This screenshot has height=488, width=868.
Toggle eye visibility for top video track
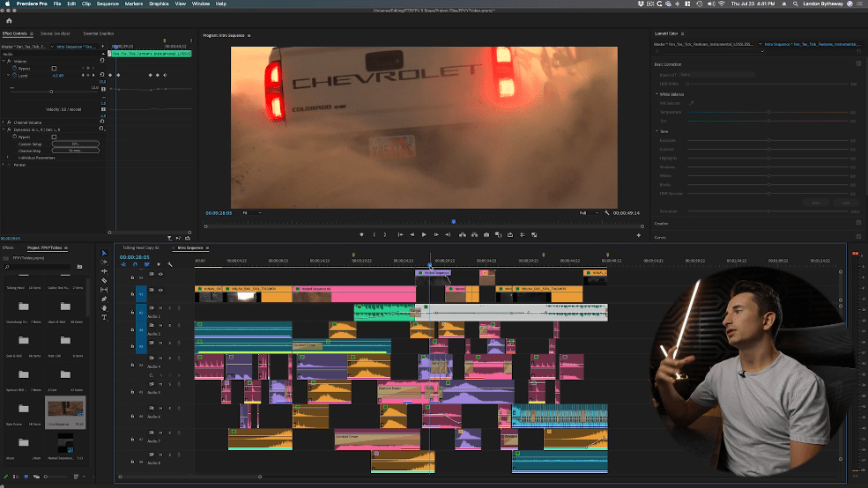point(160,274)
